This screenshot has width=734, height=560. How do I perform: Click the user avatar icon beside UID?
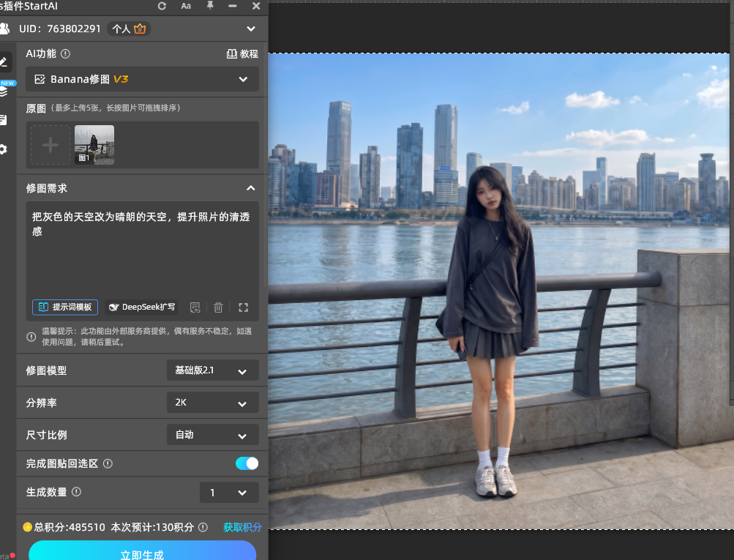pyautogui.click(x=4, y=29)
